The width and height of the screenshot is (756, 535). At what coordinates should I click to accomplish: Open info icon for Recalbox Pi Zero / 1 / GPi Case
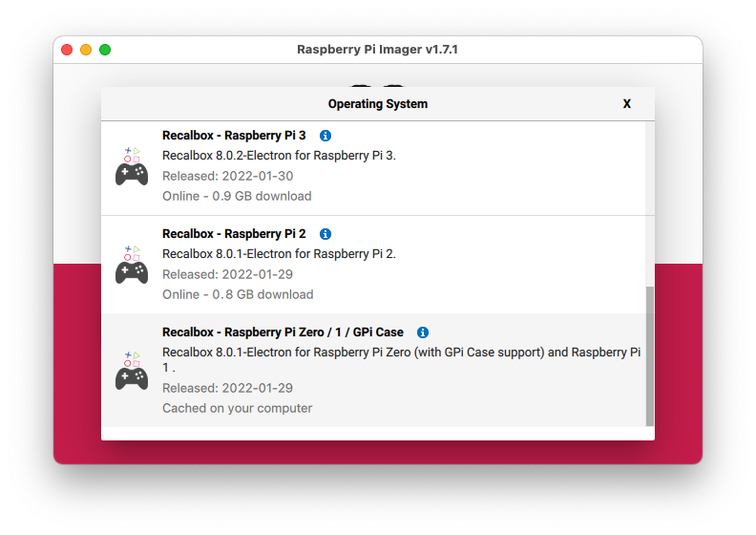pyautogui.click(x=423, y=332)
